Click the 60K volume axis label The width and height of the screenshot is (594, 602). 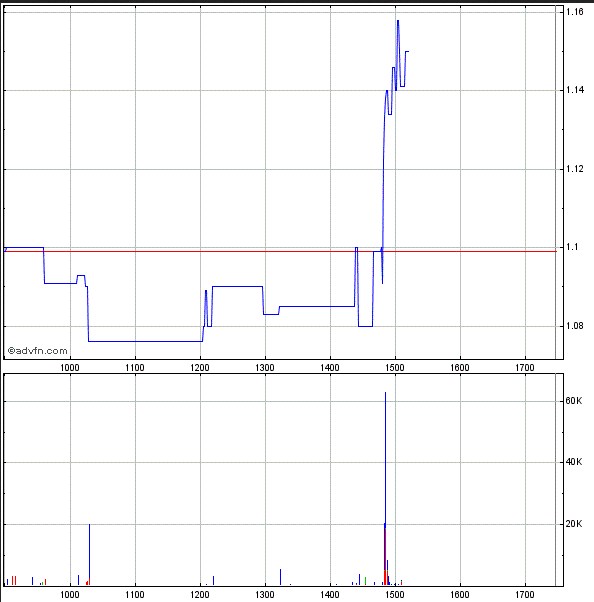pyautogui.click(x=574, y=401)
